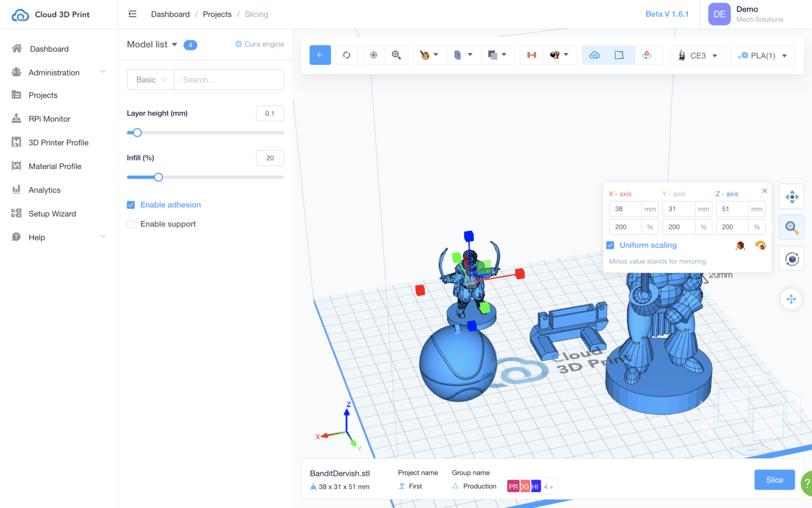Open the Projects page from the sidebar
812x508 pixels.
click(43, 95)
